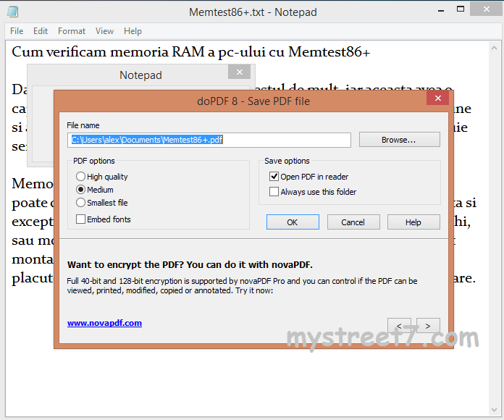
Task: Select Smallest file PDF option
Action: [x=80, y=203]
